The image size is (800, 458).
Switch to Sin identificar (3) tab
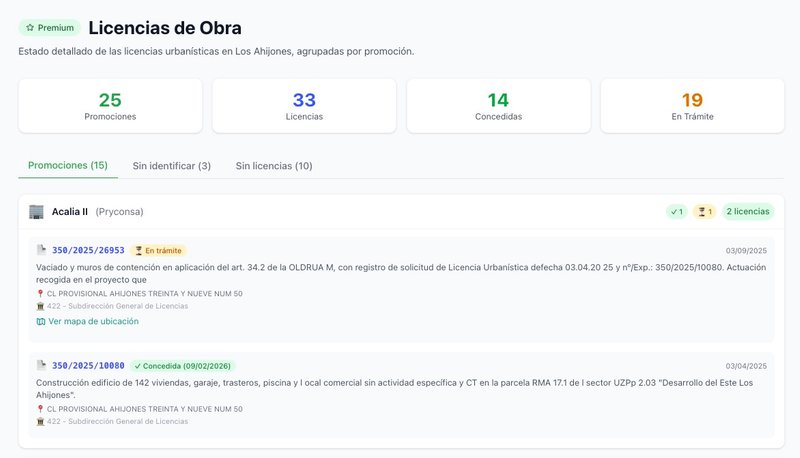click(x=171, y=166)
